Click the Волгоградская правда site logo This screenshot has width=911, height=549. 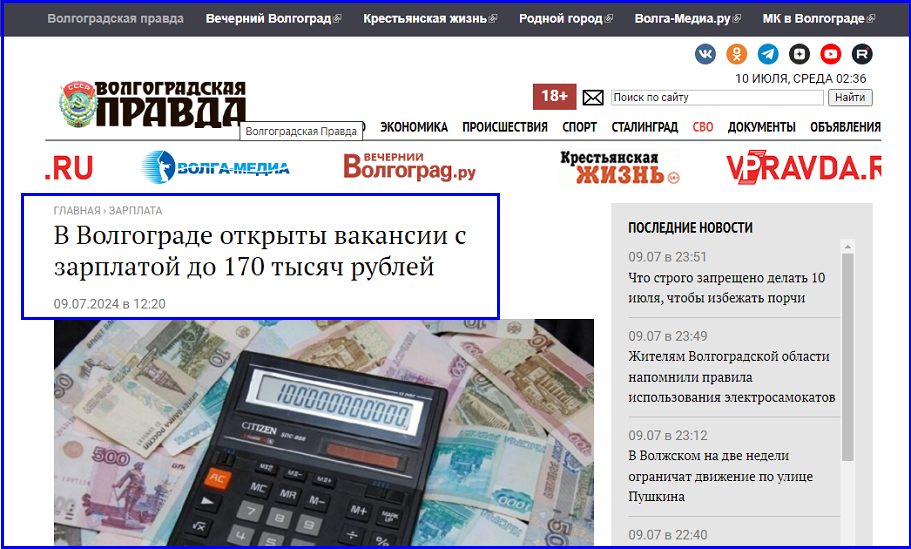click(153, 104)
